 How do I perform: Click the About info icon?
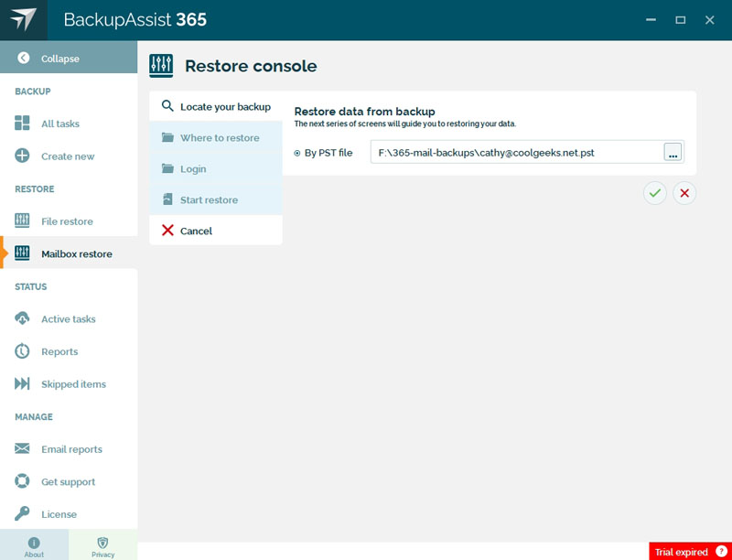(x=34, y=543)
